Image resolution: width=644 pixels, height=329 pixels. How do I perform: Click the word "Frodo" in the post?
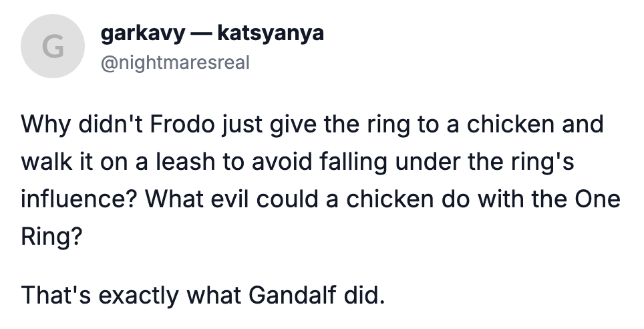coord(168,125)
